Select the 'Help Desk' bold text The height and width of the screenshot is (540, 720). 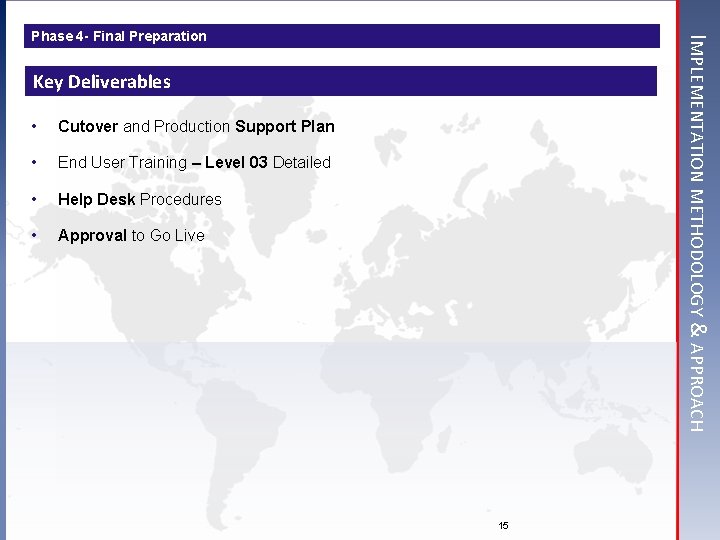(96, 199)
